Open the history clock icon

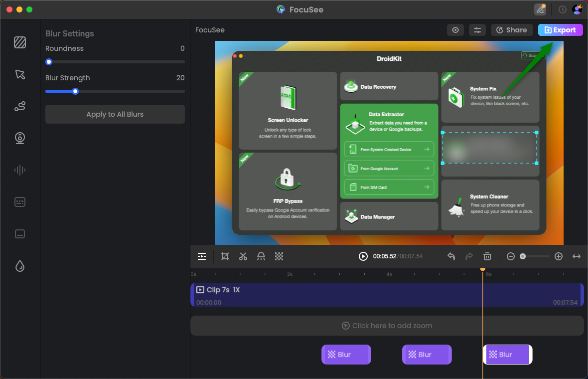tap(562, 10)
